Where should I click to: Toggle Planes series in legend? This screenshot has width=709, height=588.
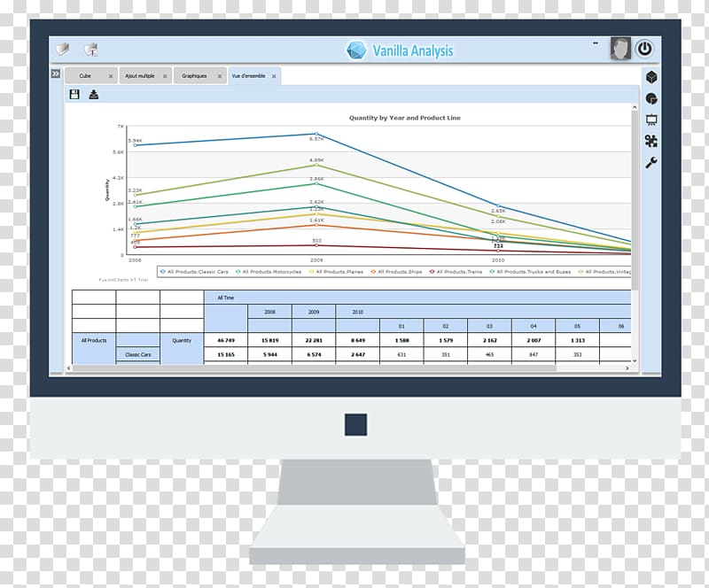click(336, 272)
